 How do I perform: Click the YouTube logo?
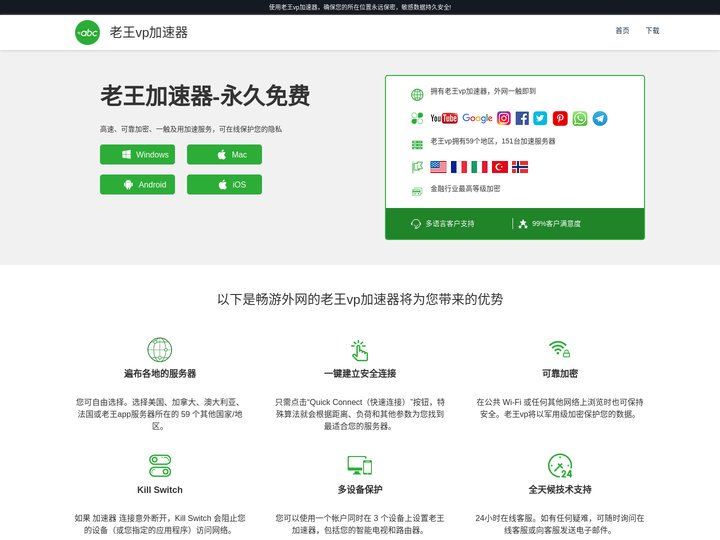tap(444, 118)
